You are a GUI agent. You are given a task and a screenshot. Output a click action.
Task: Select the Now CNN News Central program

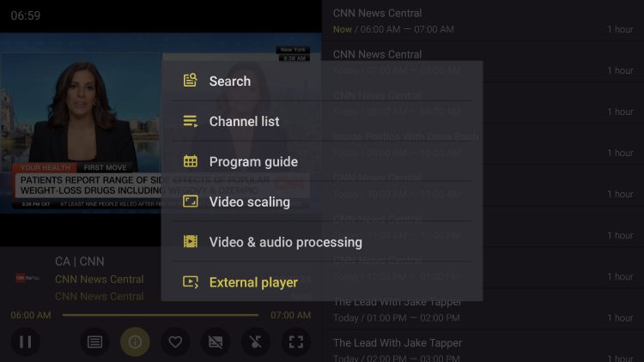(x=483, y=21)
